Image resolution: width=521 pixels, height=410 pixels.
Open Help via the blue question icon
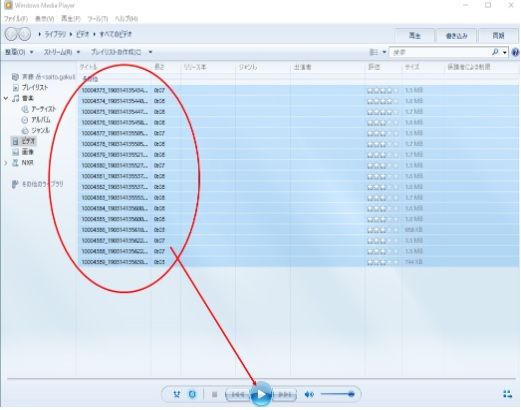pyautogui.click(x=515, y=52)
